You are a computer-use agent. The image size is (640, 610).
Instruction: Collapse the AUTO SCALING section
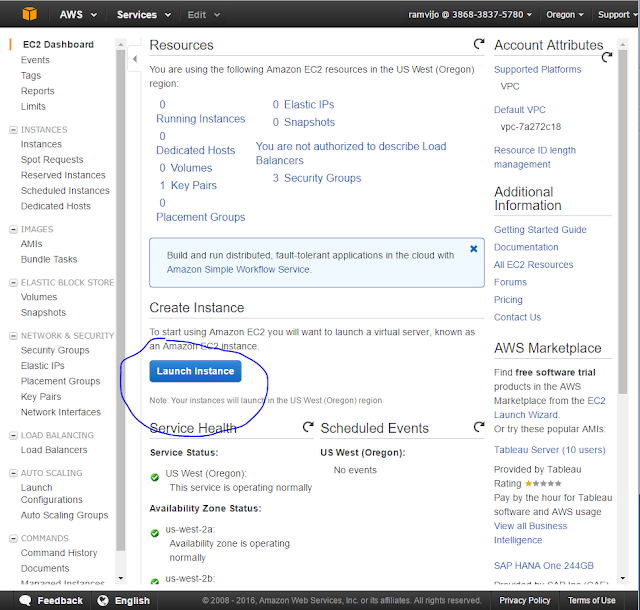13,473
